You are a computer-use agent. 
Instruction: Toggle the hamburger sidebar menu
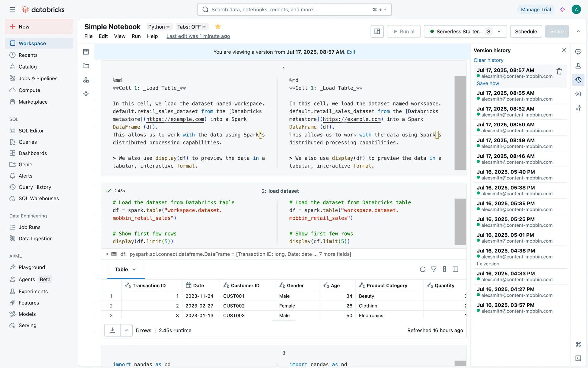click(x=12, y=10)
